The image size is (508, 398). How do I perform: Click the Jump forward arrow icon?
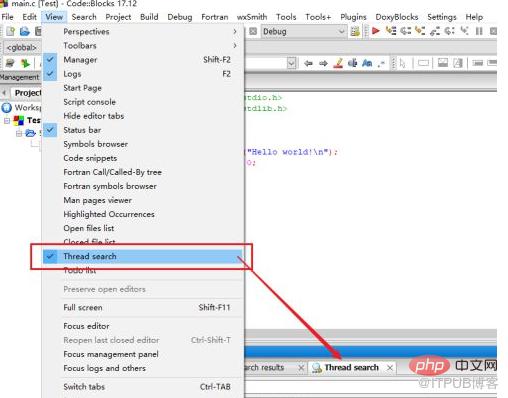click(323, 63)
